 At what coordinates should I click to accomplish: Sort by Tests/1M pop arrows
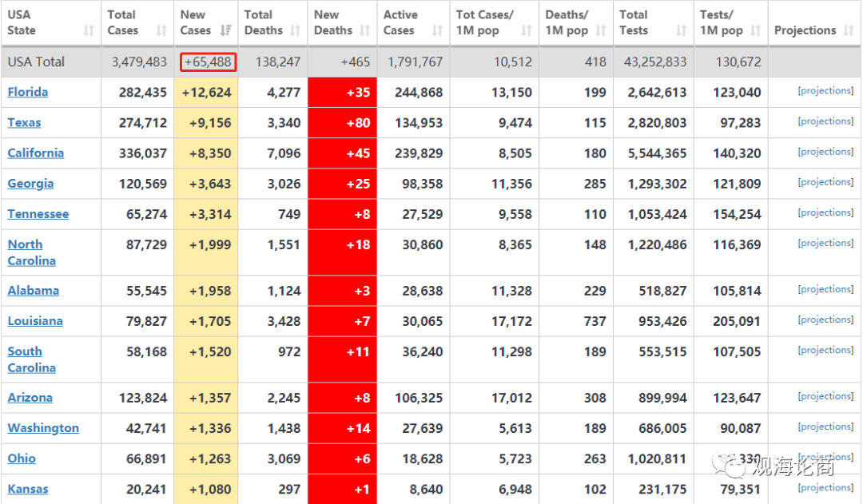(756, 31)
